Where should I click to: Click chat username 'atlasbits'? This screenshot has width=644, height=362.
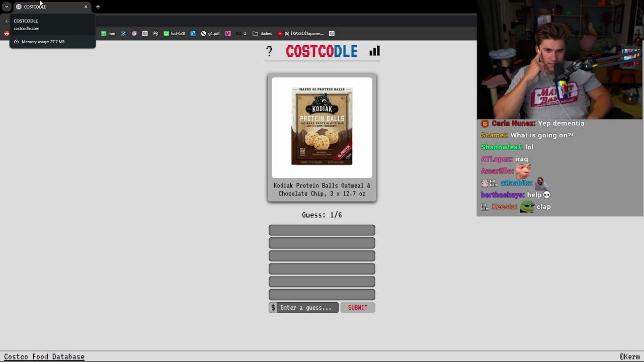pyautogui.click(x=516, y=184)
